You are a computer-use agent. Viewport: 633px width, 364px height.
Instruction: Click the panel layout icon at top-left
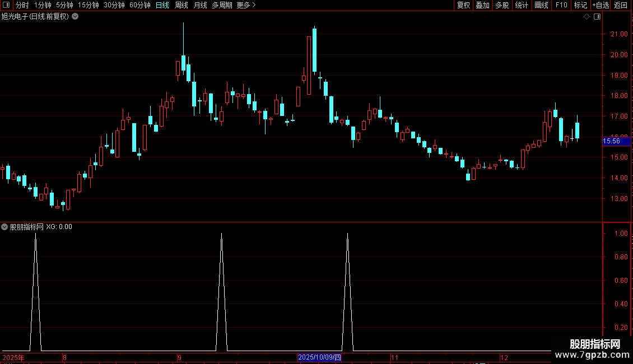coord(6,5)
